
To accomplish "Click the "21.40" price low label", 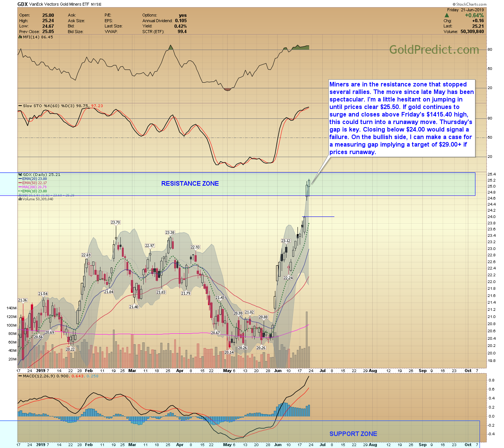I will click(134, 307).
